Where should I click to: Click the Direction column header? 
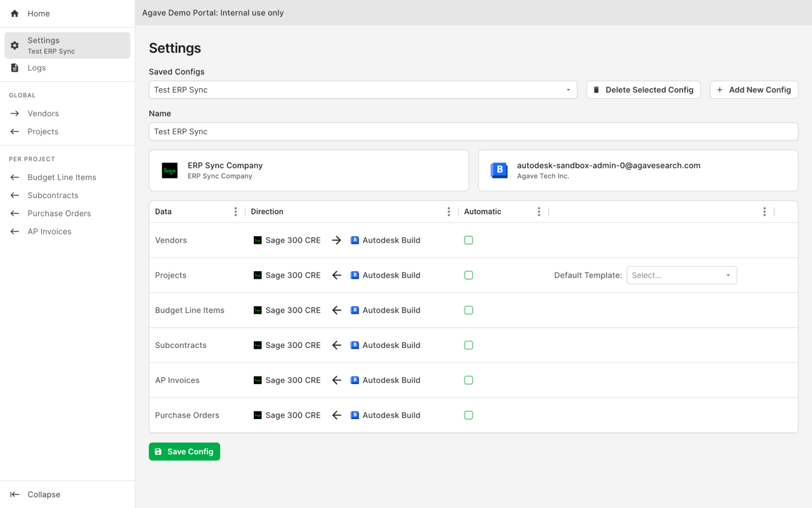[x=267, y=211]
